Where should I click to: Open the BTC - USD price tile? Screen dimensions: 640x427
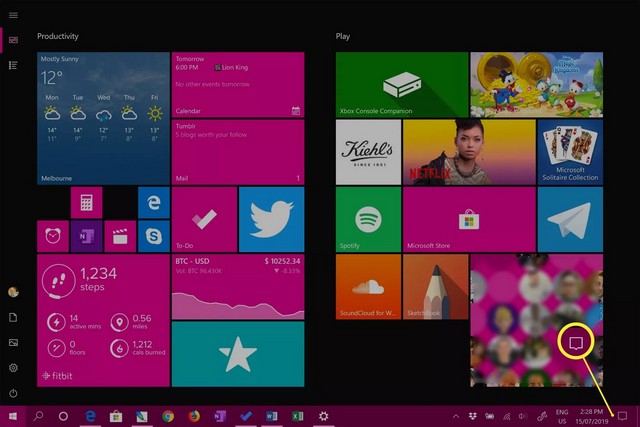[x=238, y=287]
